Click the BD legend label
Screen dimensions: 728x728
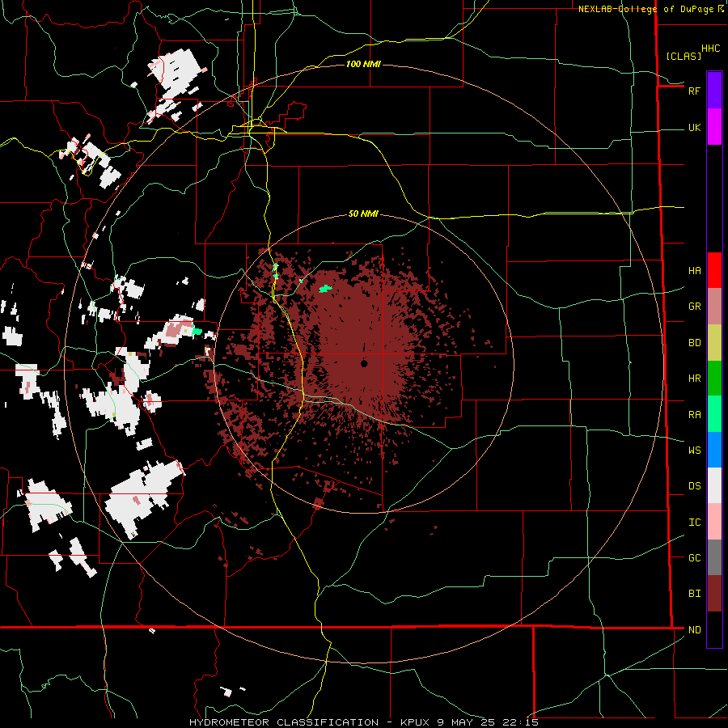tap(694, 343)
